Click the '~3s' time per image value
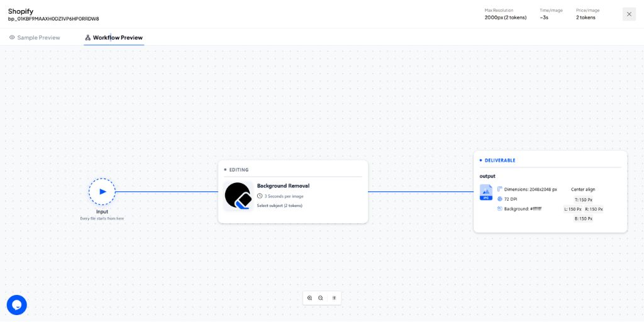This screenshot has width=644, height=322. pyautogui.click(x=543, y=17)
